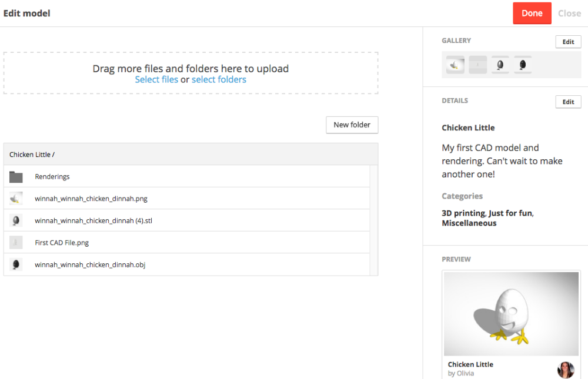The height and width of the screenshot is (379, 588).
Task: Open the Renderings folder row
Action: (52, 177)
